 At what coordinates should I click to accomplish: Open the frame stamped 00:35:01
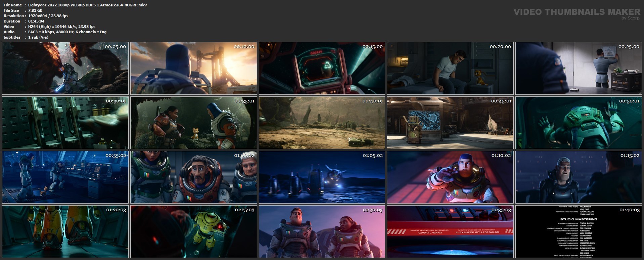click(194, 123)
